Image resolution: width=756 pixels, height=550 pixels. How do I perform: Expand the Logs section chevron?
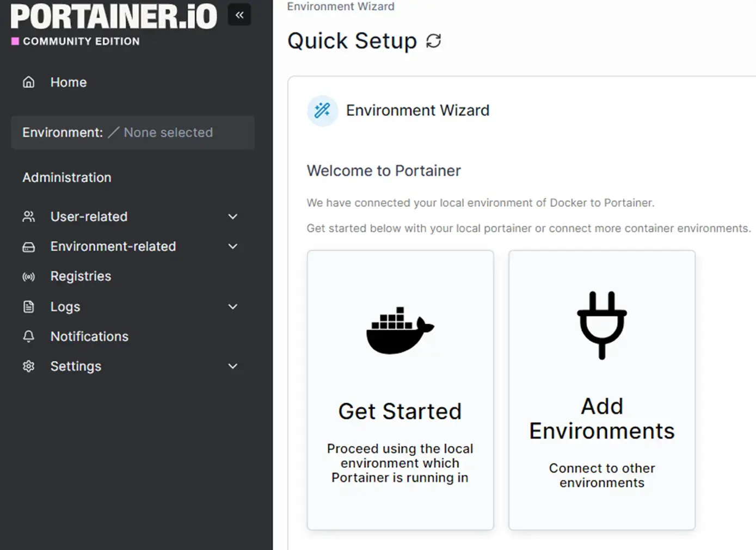tap(233, 307)
